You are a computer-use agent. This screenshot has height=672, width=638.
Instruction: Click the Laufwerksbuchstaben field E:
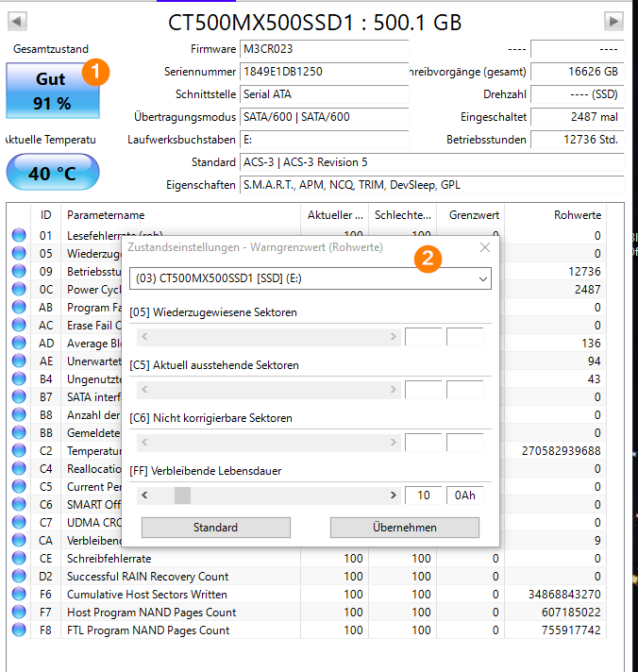tap(325, 140)
